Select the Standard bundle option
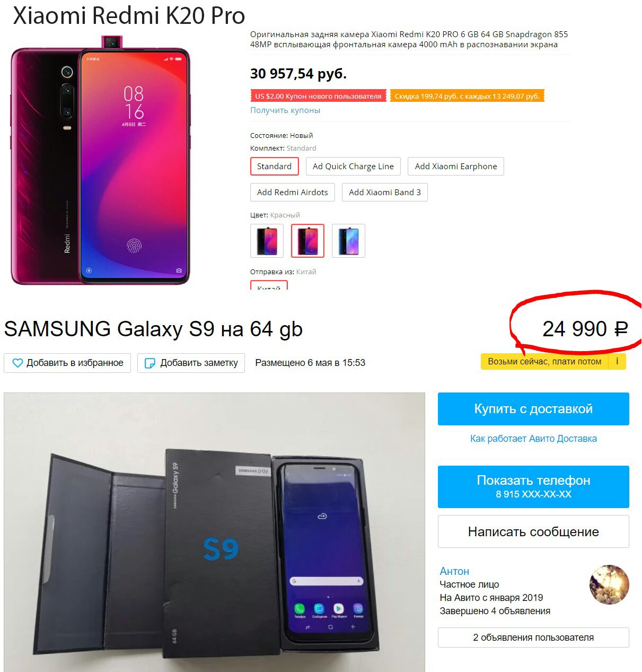 click(275, 166)
